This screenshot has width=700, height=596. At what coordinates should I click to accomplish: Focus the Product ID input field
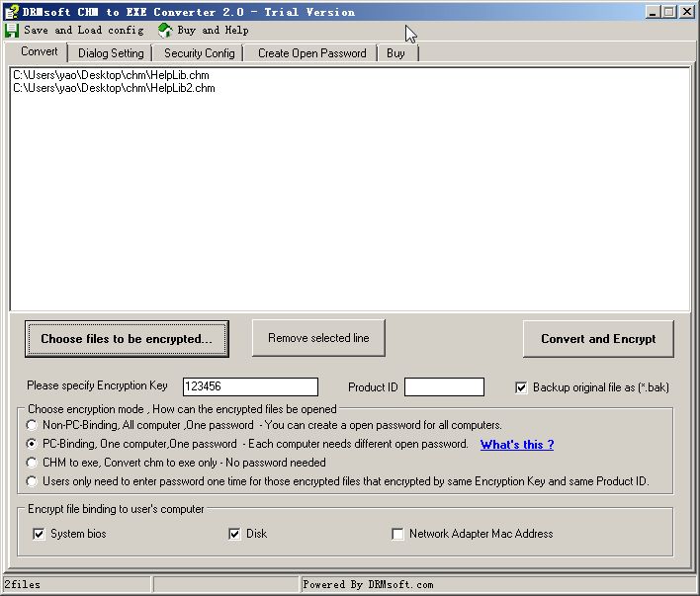pos(444,387)
